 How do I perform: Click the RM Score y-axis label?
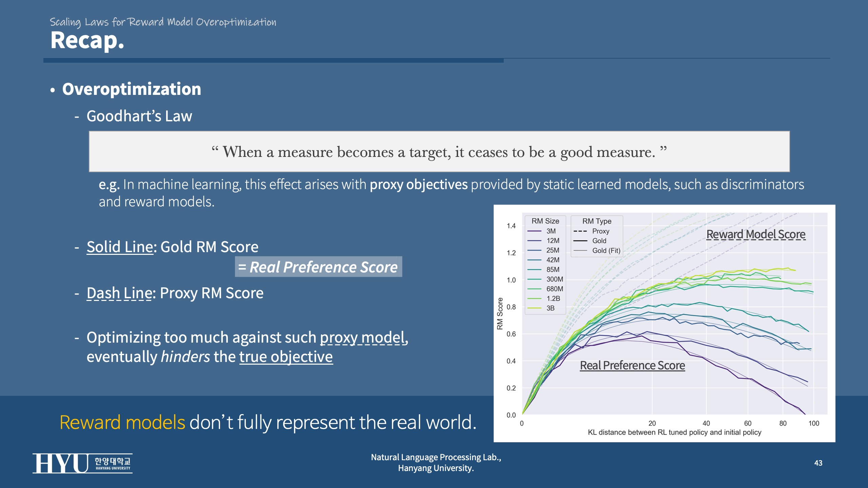pyautogui.click(x=500, y=313)
